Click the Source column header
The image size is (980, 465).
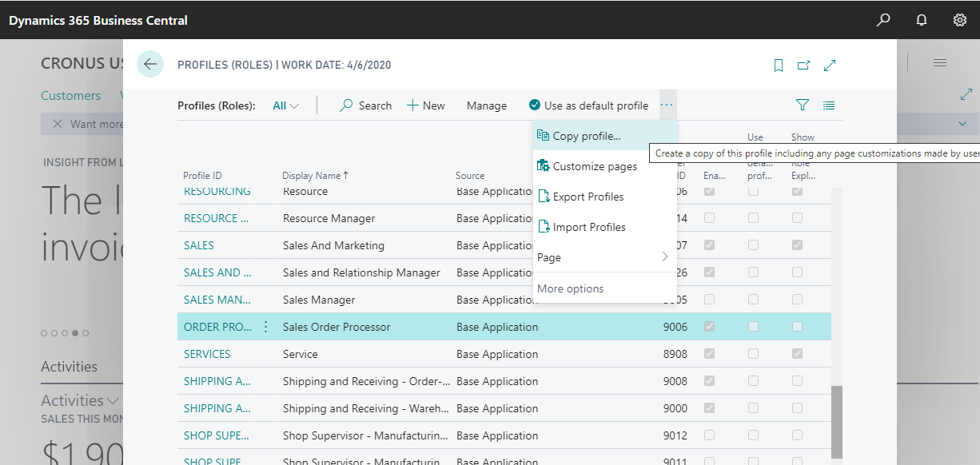470,176
